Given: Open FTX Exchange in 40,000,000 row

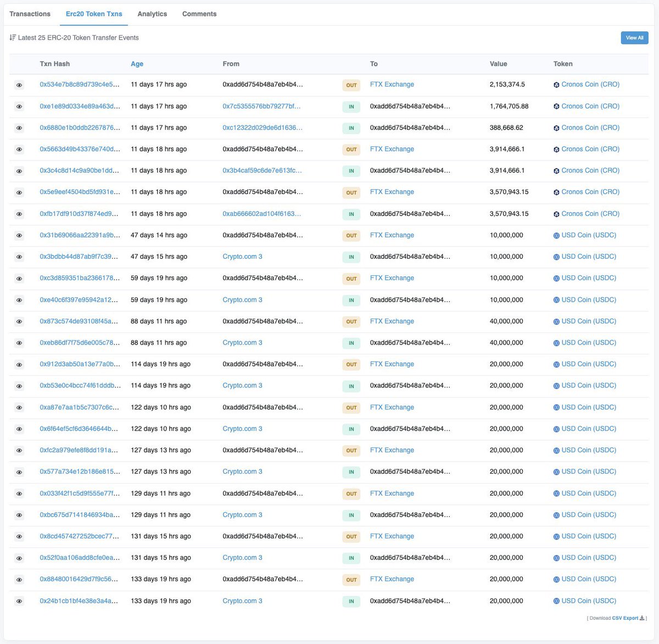Looking at the screenshot, I should pyautogui.click(x=392, y=321).
